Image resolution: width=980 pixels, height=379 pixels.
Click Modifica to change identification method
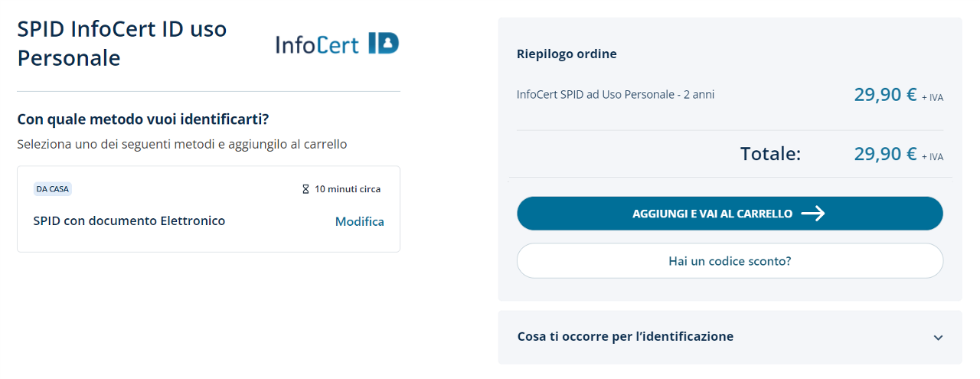point(359,221)
